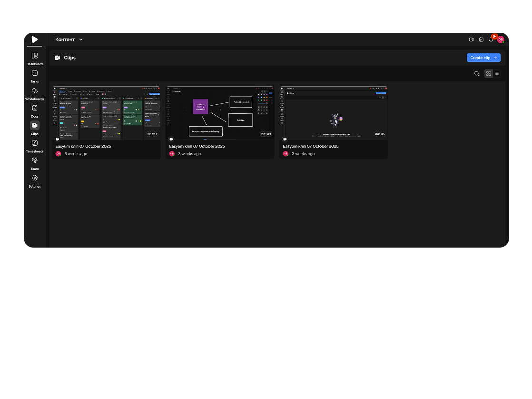The height and width of the screenshot is (399, 532).
Task: Open the OB user avatar menu
Action: click(x=501, y=40)
